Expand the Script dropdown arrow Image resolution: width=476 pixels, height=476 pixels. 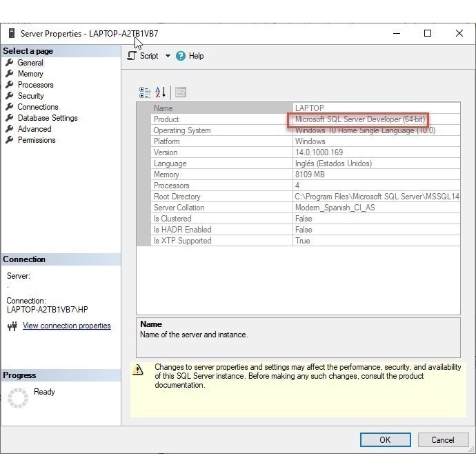pyautogui.click(x=168, y=56)
